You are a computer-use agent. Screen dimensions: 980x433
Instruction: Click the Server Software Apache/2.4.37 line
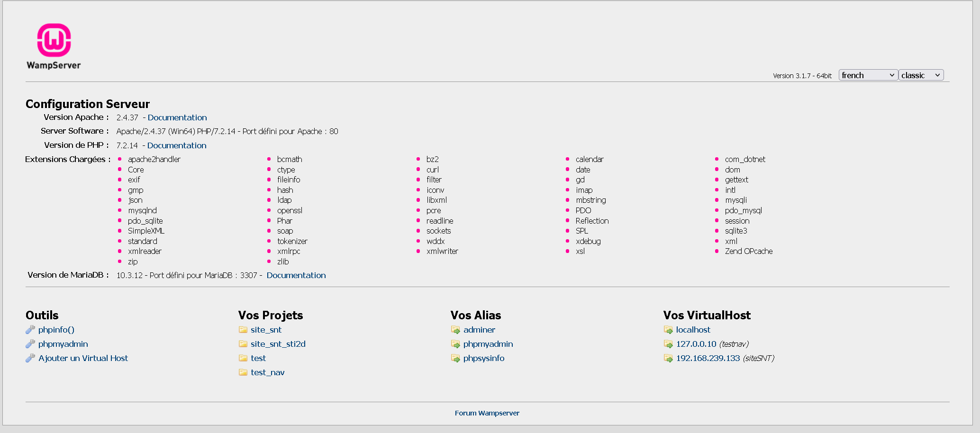click(227, 131)
